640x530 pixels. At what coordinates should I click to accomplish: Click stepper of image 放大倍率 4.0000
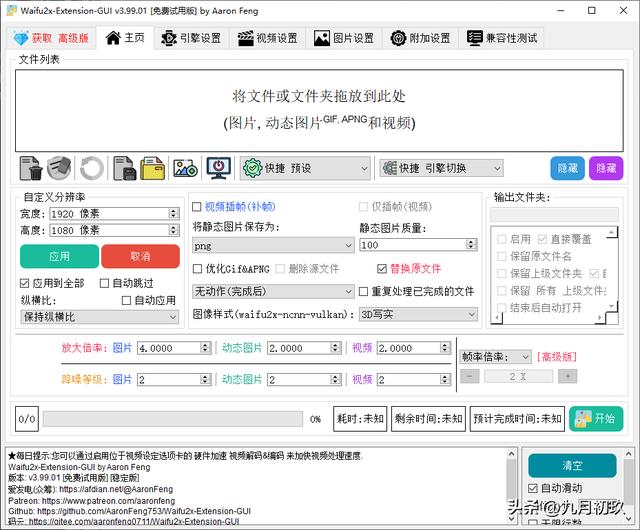click(206, 348)
